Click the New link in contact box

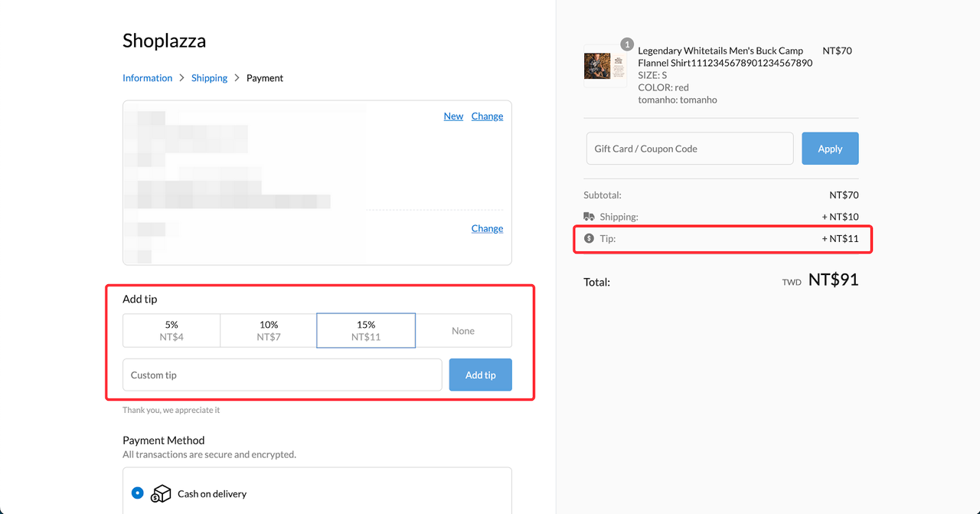click(x=453, y=116)
